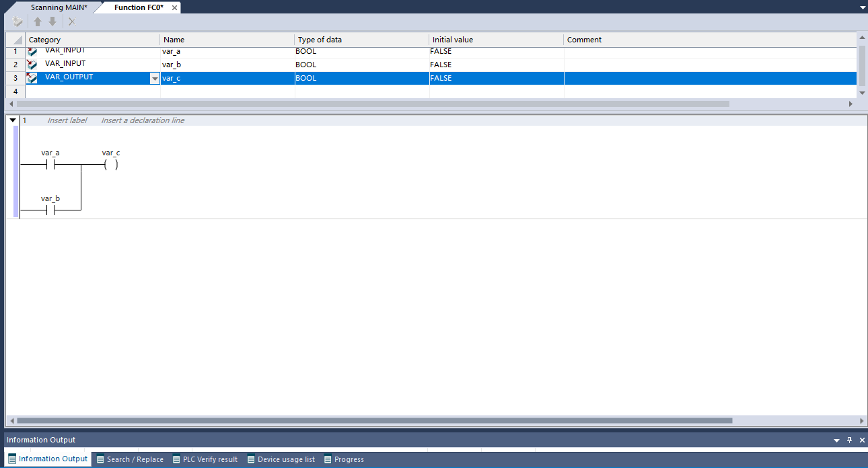
Task: Close the Function FC0 tab
Action: [174, 7]
